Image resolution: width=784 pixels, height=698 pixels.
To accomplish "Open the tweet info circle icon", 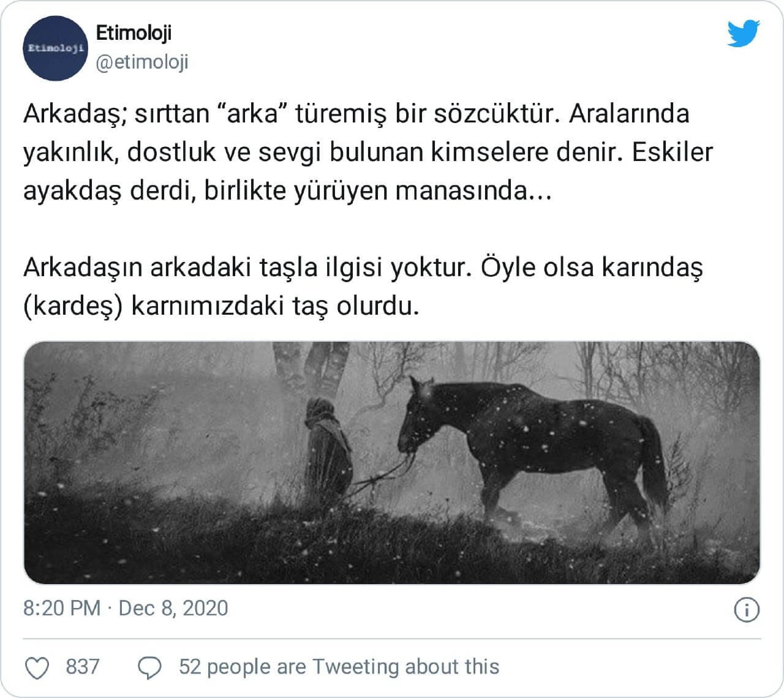I will pyautogui.click(x=746, y=610).
